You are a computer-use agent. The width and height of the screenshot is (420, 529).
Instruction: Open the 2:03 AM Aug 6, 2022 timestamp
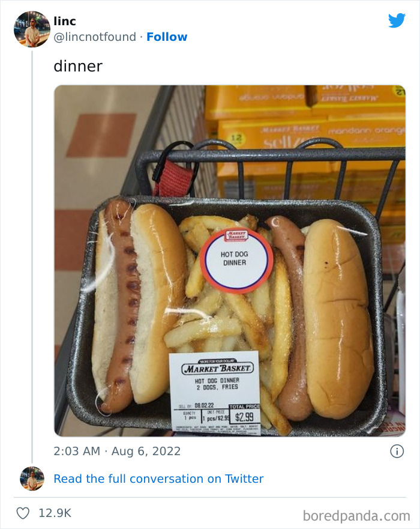tap(117, 451)
